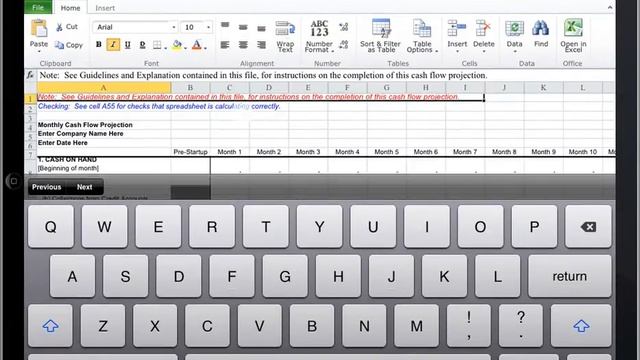Select column B header
This screenshot has width=640, height=360.
(x=190, y=87)
